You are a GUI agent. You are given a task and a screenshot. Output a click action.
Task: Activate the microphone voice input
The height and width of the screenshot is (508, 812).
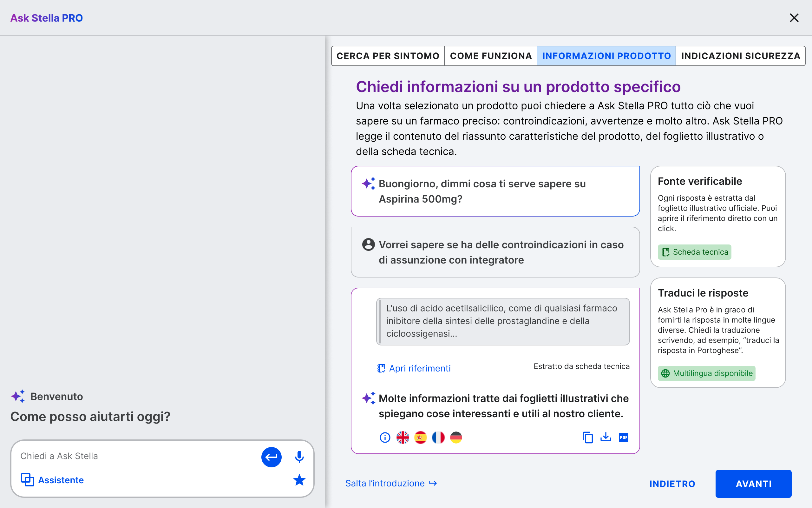[x=299, y=457]
